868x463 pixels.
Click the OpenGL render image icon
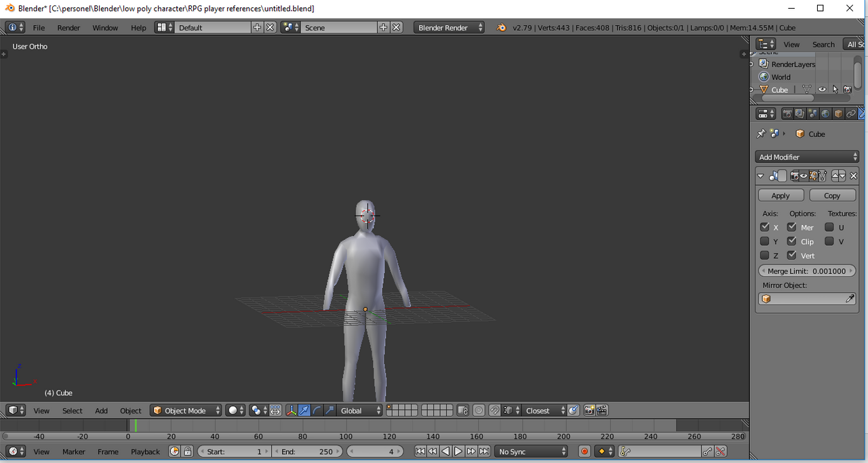(589, 411)
